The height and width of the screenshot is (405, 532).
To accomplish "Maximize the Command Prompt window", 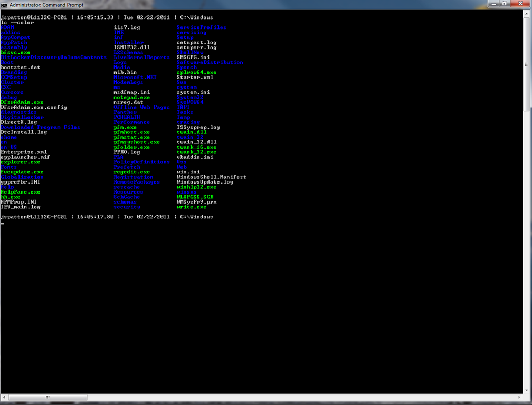I will [x=504, y=4].
